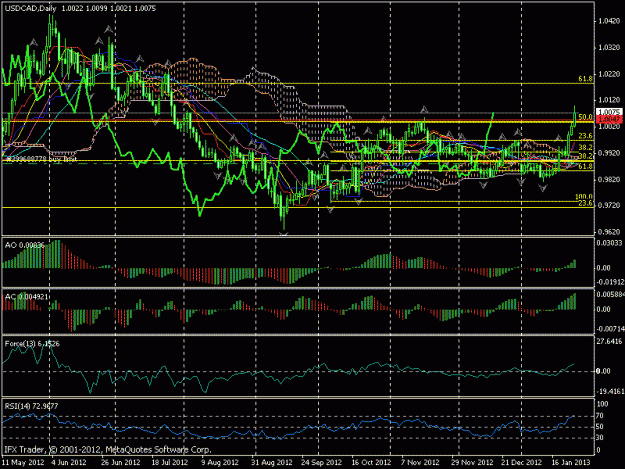Click the USDCAD,Daily chart title text
The image size is (625, 469).
pyautogui.click(x=31, y=8)
